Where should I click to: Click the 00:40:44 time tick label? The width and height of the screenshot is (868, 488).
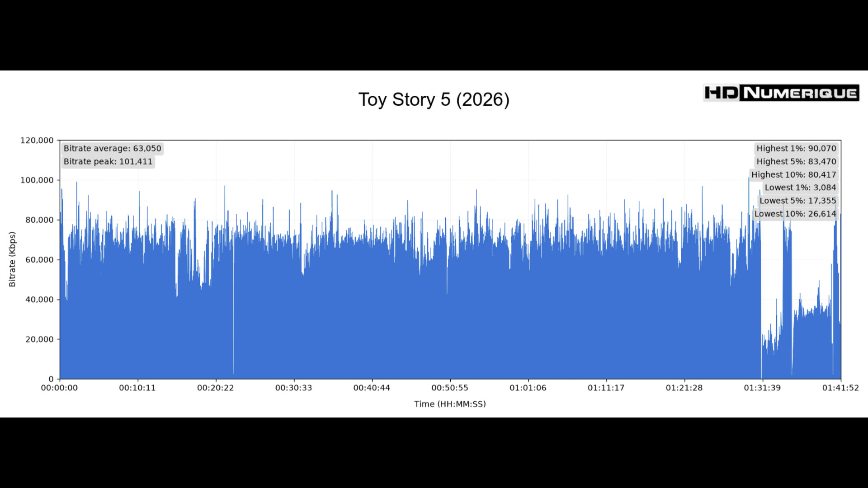[x=372, y=388]
